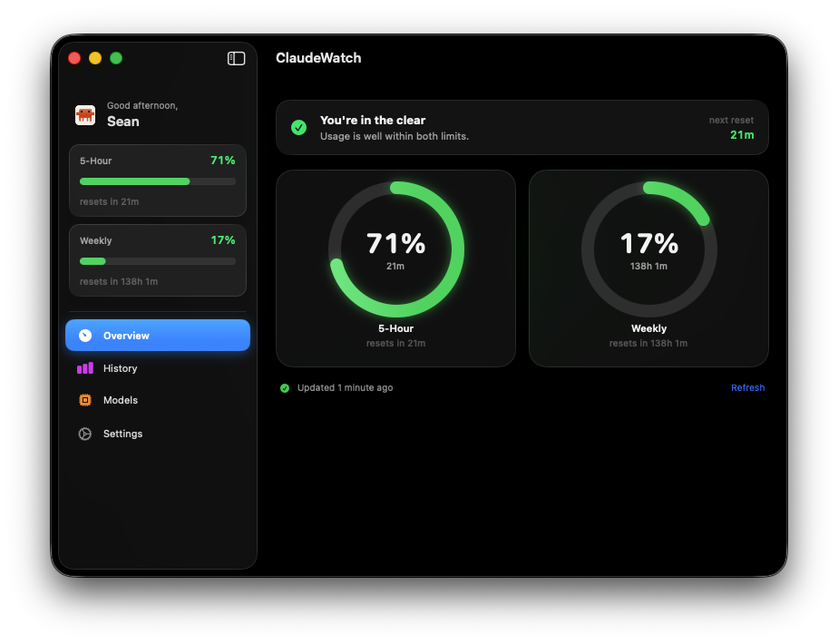The height and width of the screenshot is (644, 838).
Task: Click the sidebar Weekly progress bar
Action: coord(158,261)
